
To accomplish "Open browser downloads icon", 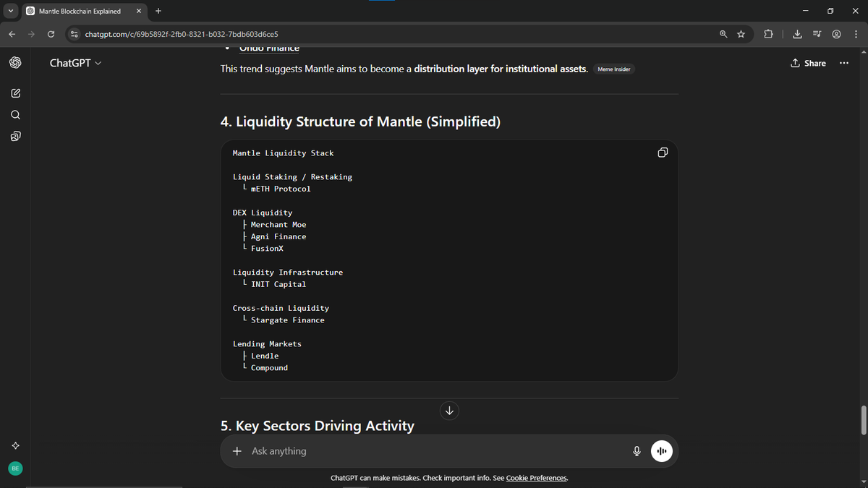I will (x=797, y=34).
